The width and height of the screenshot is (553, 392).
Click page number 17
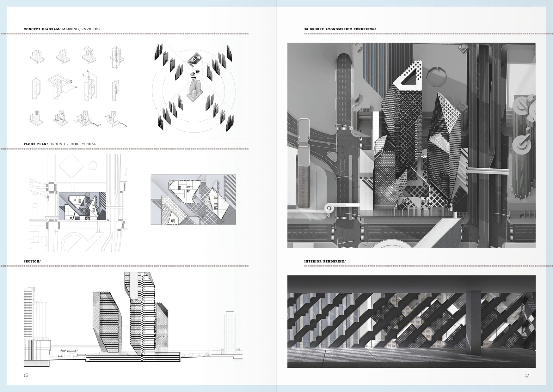527,376
